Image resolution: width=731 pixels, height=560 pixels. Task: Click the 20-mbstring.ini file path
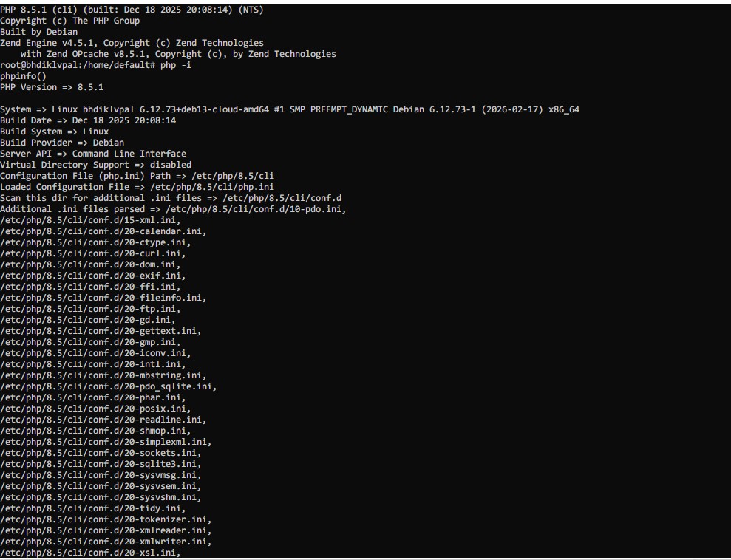[103, 375]
